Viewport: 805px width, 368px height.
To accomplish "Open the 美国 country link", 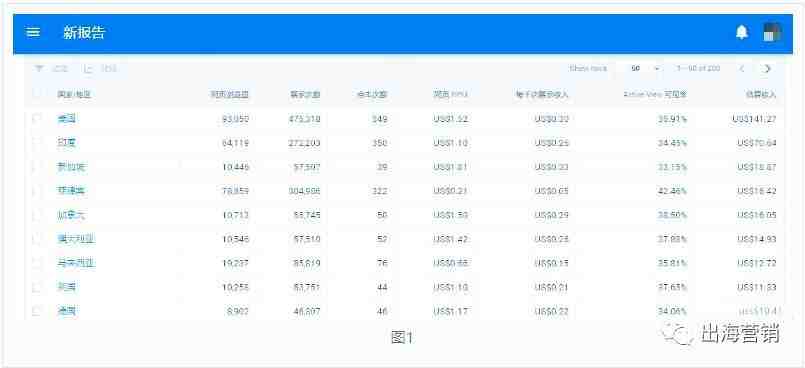I will (x=66, y=119).
